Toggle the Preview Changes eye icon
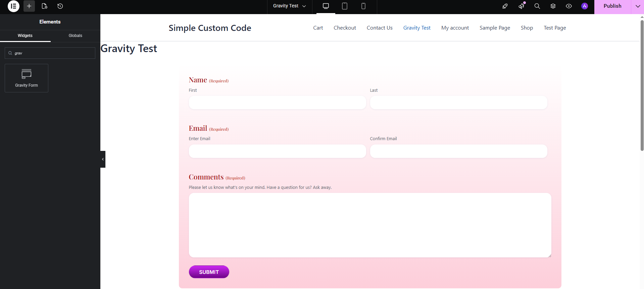 [x=568, y=6]
